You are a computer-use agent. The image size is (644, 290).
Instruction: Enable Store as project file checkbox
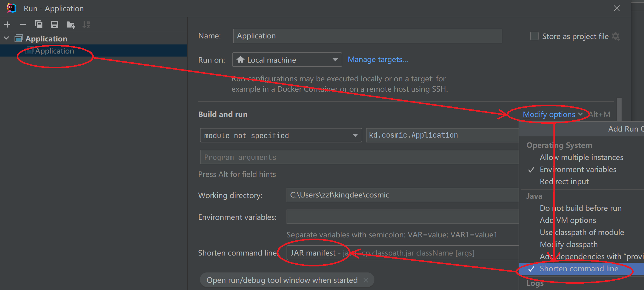click(x=534, y=36)
